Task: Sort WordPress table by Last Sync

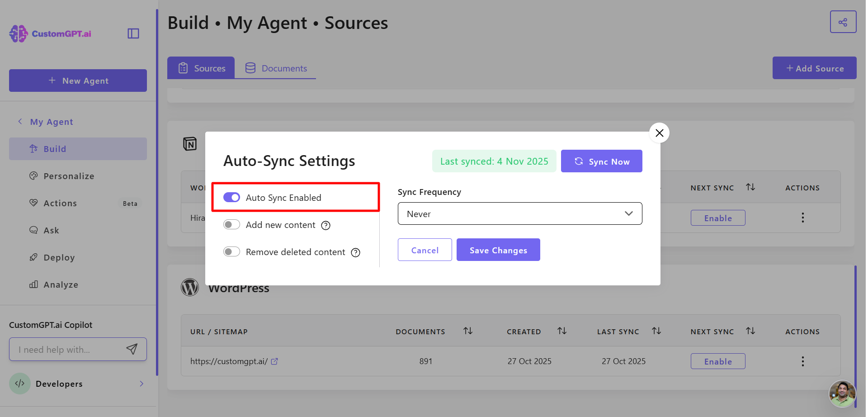Action: point(656,331)
